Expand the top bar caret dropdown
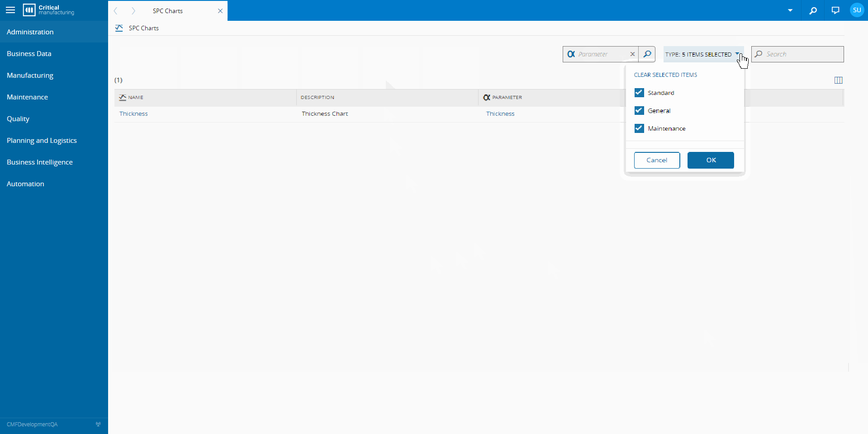Image resolution: width=868 pixels, height=434 pixels. 790,10
